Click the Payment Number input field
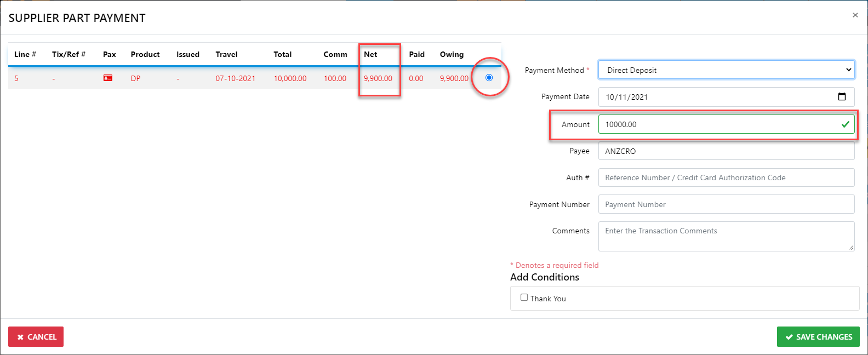868x355 pixels. (x=726, y=204)
